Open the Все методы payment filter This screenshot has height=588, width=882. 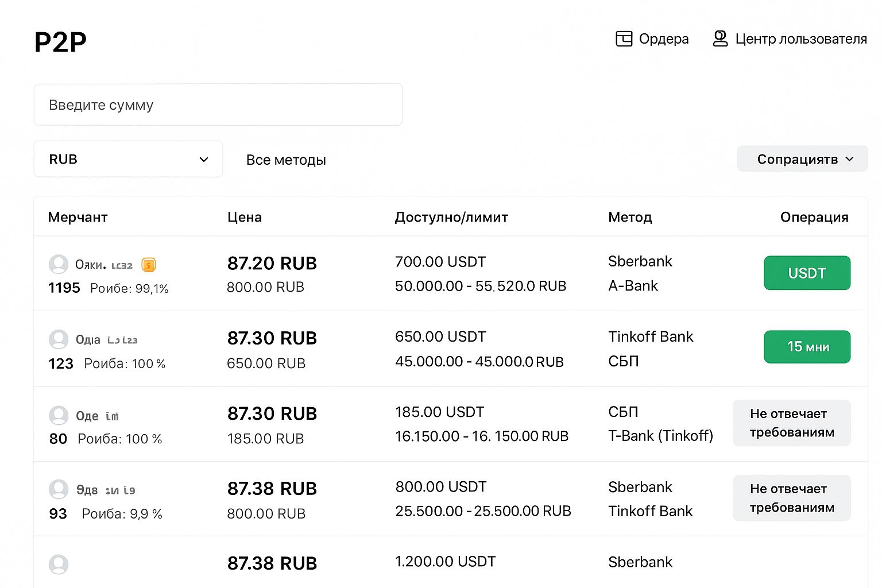[286, 160]
